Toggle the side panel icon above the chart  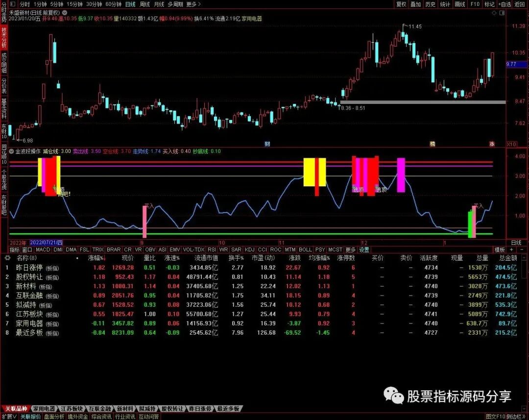(502, 13)
